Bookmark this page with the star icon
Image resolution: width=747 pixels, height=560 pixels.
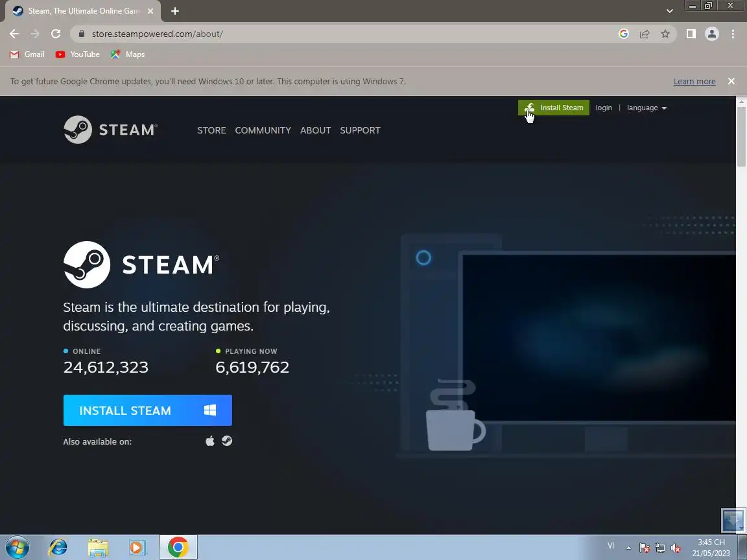pos(665,34)
